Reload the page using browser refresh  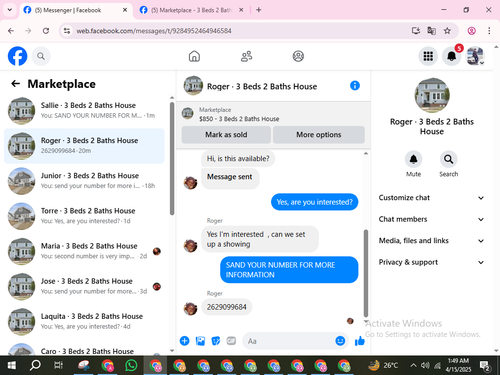pos(46,31)
